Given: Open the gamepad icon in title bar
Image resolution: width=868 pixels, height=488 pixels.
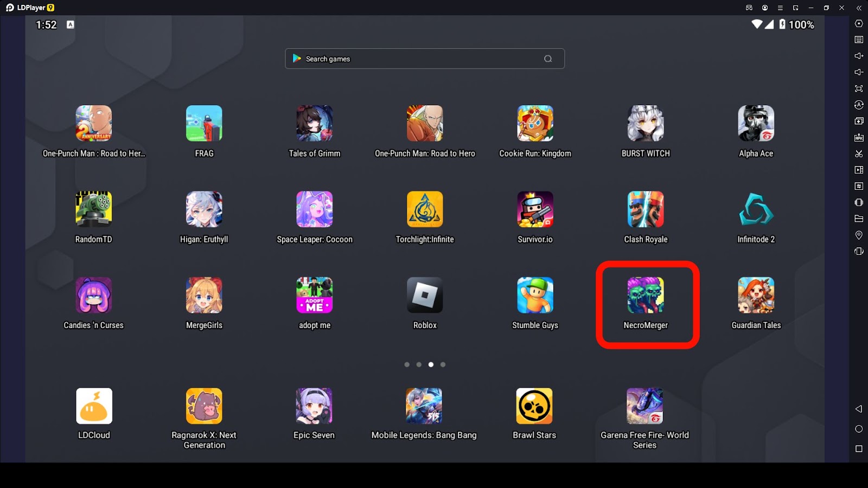Looking at the screenshot, I should tap(749, 8).
